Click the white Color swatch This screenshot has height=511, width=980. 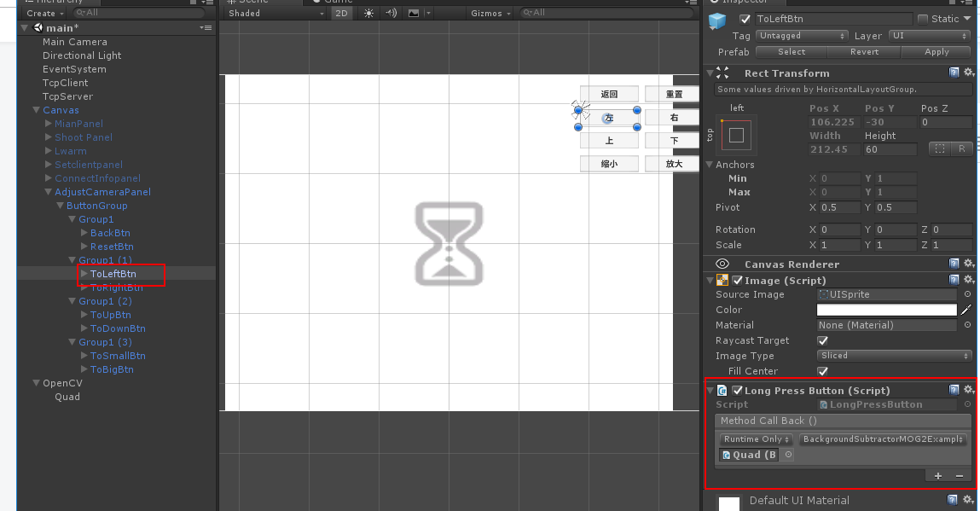886,310
